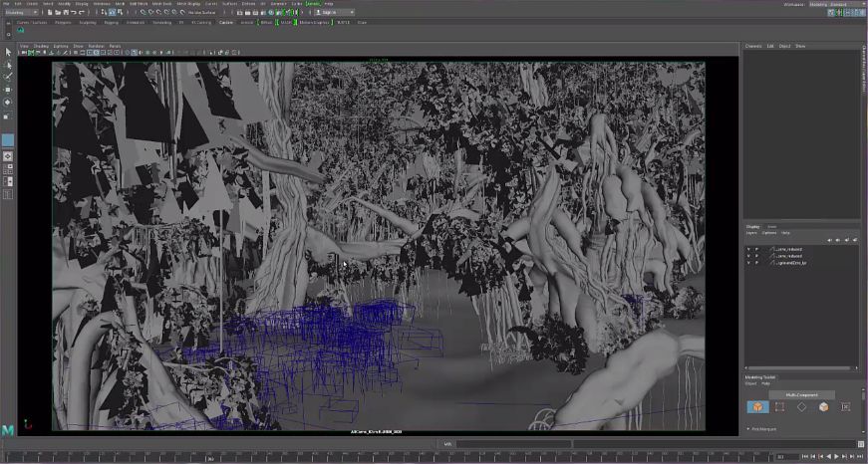Click the Multi-Component button

(801, 394)
